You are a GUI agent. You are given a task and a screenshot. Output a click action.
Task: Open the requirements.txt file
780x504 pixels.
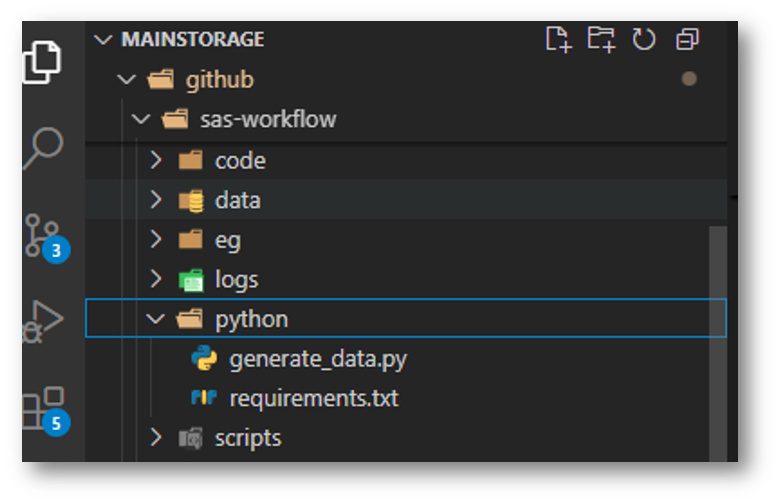click(313, 398)
